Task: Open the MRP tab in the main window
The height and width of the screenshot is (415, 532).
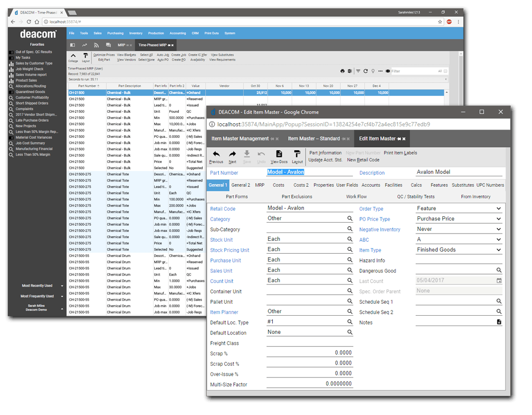Action: (x=122, y=45)
